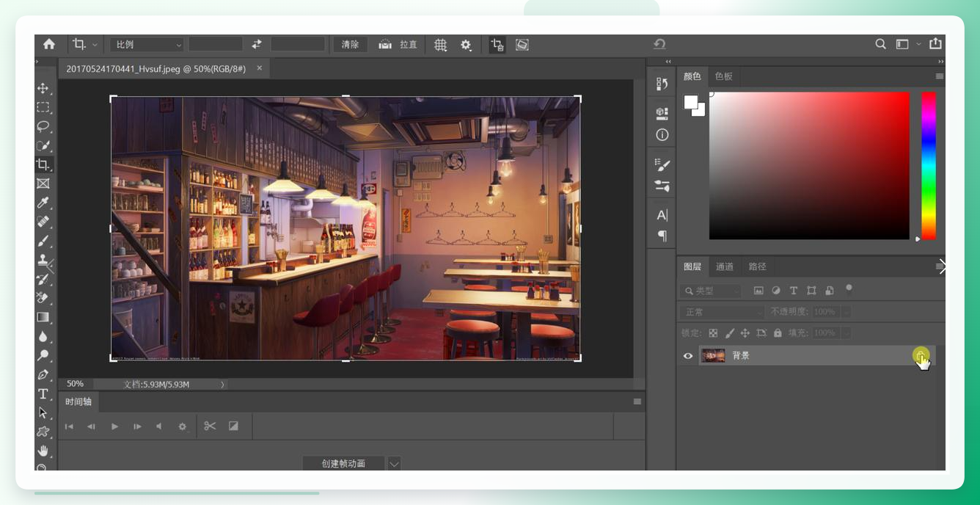Click the rainbow hue slider strip
980x505 pixels.
pyautogui.click(x=929, y=165)
